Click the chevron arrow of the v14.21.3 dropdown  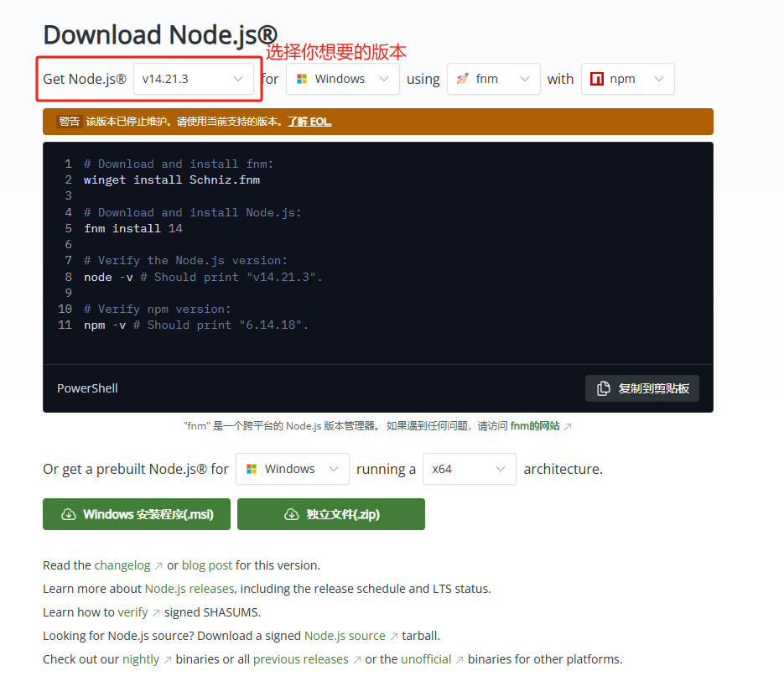pyautogui.click(x=238, y=79)
